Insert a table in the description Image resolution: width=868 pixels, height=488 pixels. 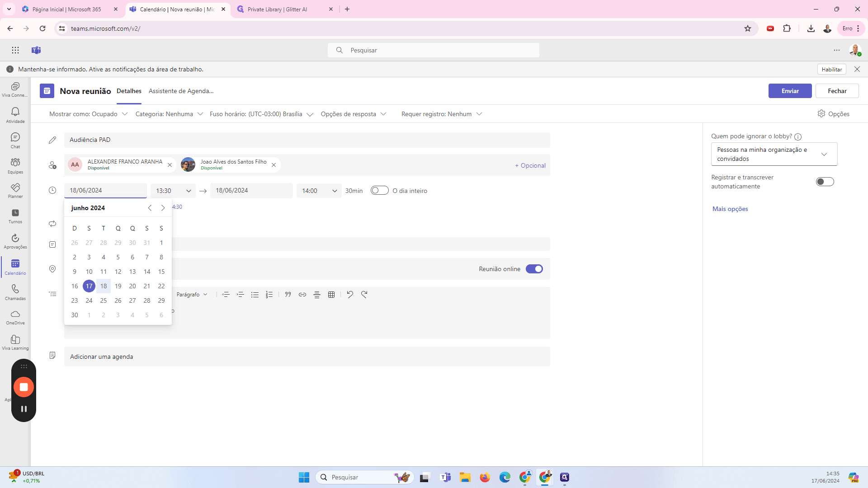pos(331,295)
